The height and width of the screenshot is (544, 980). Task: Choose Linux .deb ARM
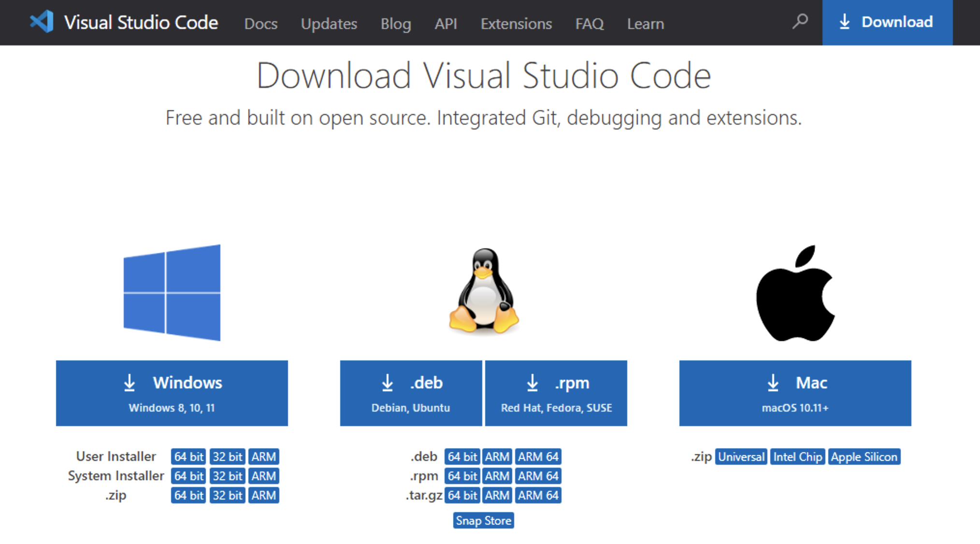[x=497, y=457]
